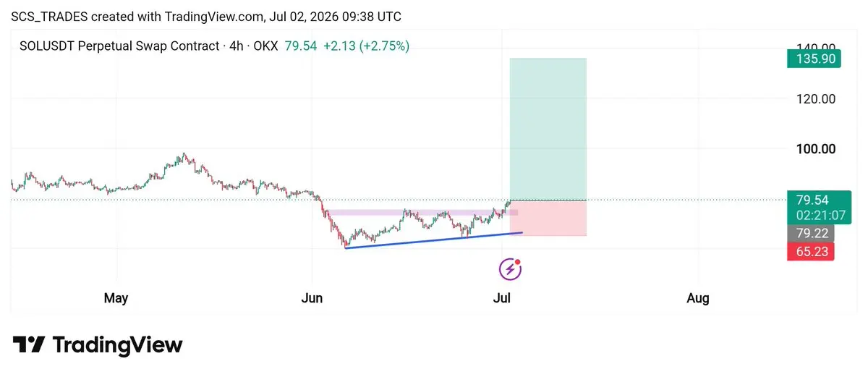Click the 120.00 price axis label
The height and width of the screenshot is (377, 868).
(x=816, y=98)
